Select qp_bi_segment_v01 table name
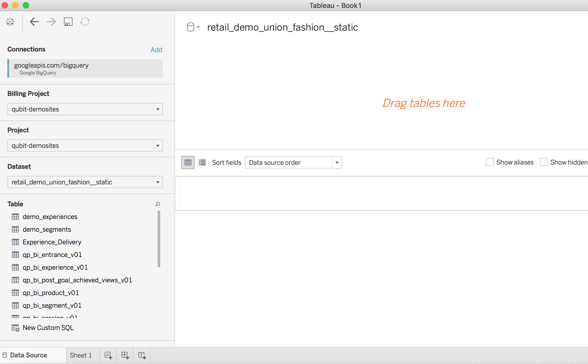 (x=52, y=305)
